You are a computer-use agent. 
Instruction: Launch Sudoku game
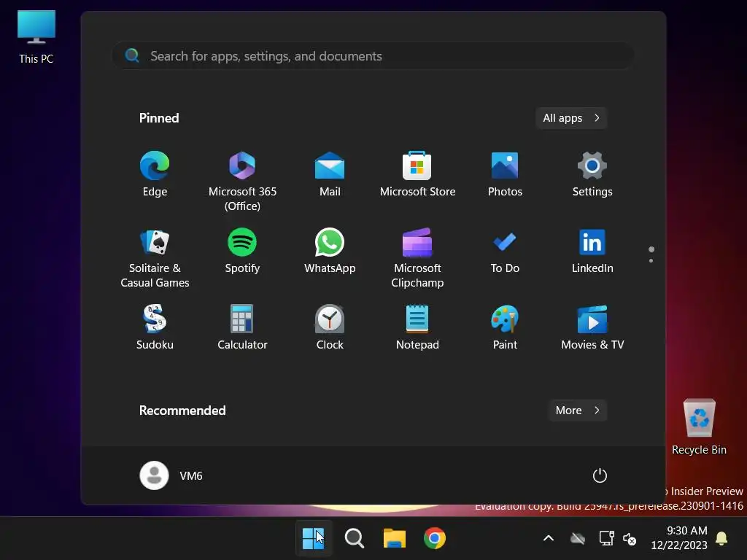pyautogui.click(x=155, y=327)
